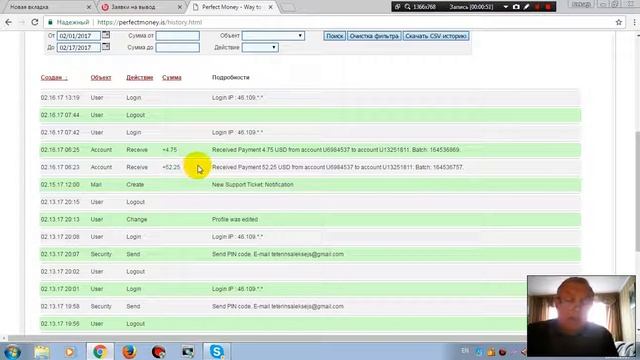640x360 pixels.
Task: Click the +4.75 amount cell
Action: pyautogui.click(x=169, y=150)
